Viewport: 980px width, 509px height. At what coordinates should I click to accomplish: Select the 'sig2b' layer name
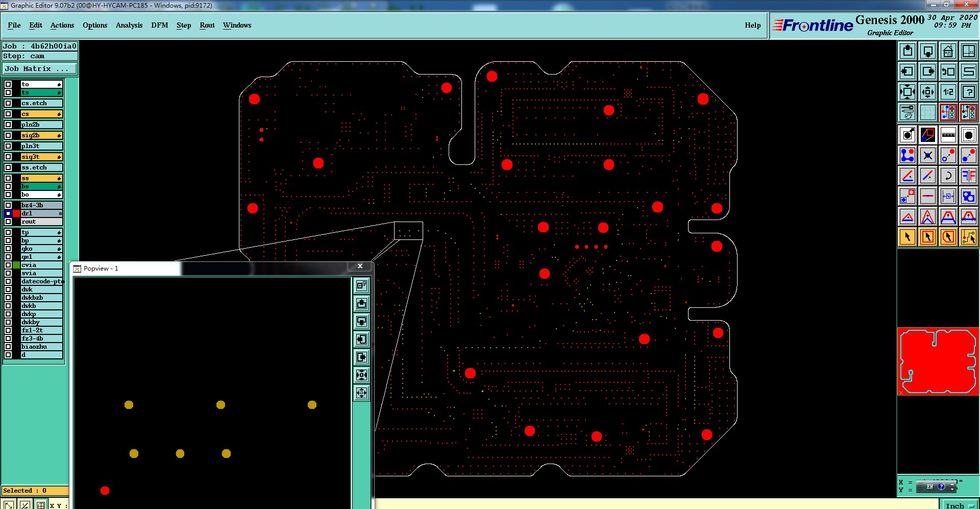click(41, 135)
